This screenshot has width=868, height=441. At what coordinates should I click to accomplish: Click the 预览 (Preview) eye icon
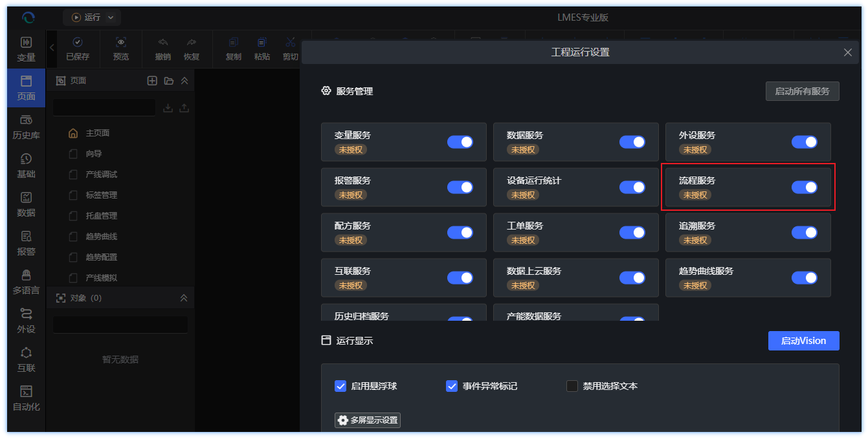tap(121, 43)
